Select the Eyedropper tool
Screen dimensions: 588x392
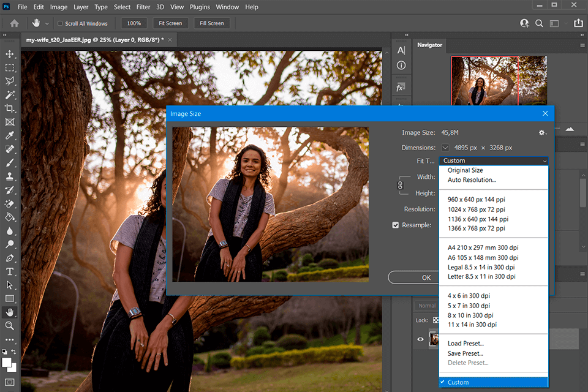point(10,135)
